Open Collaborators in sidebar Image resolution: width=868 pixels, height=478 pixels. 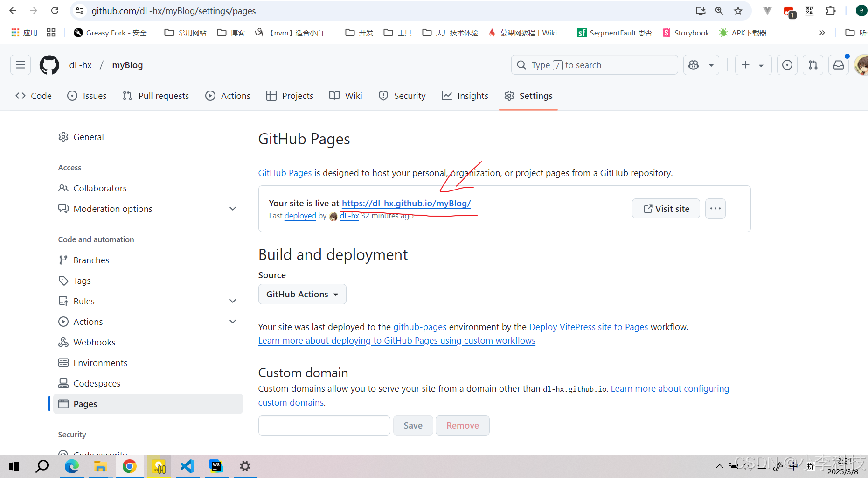148,188
